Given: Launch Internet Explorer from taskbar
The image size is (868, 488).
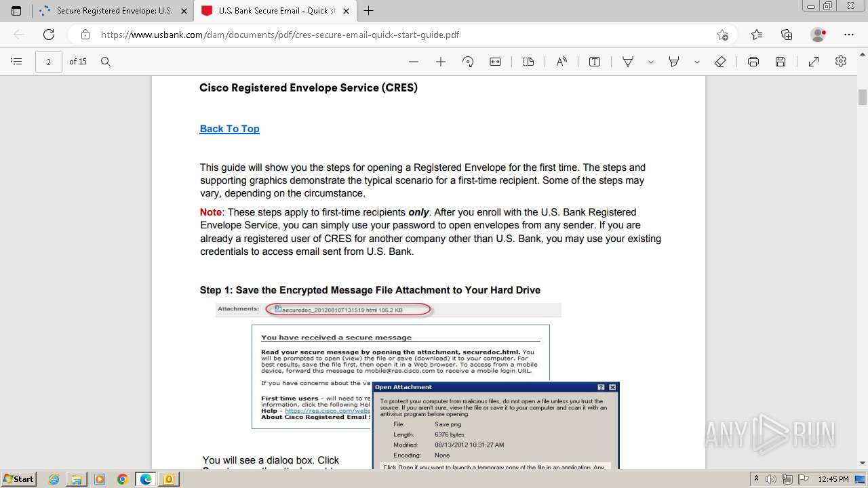Looking at the screenshot, I should [x=54, y=479].
